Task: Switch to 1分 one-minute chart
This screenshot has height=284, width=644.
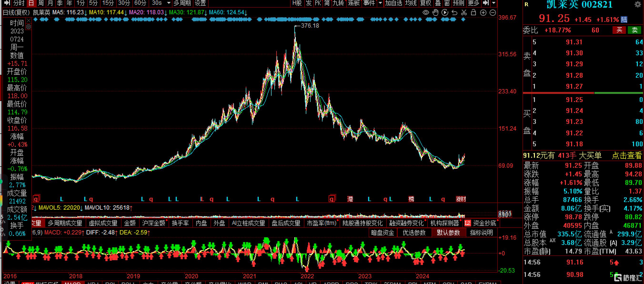Action: pos(80,3)
